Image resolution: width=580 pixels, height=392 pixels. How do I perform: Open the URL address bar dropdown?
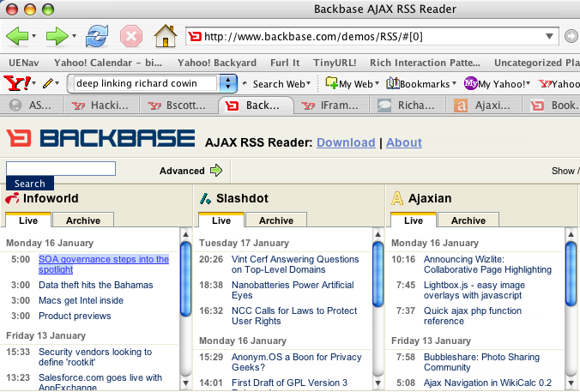click(550, 36)
